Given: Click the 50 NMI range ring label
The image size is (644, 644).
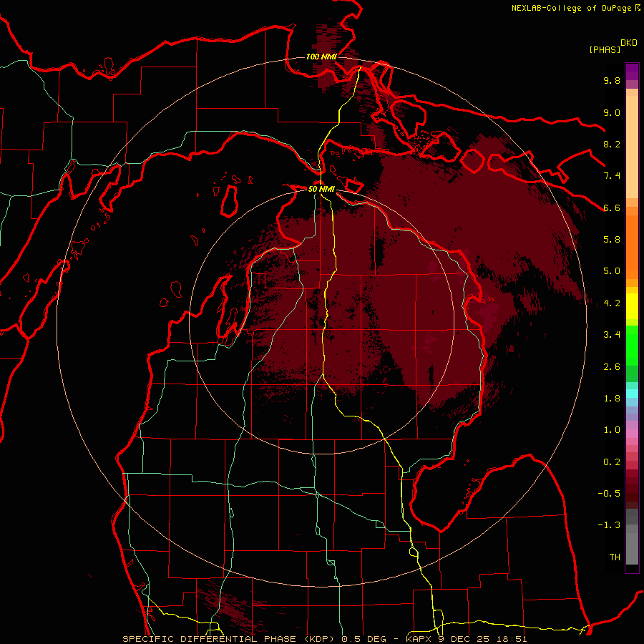Looking at the screenshot, I should pyautogui.click(x=321, y=189).
